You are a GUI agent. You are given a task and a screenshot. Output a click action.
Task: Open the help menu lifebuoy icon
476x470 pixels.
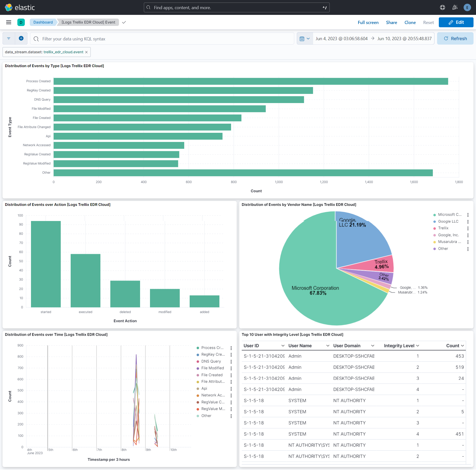tap(443, 7)
